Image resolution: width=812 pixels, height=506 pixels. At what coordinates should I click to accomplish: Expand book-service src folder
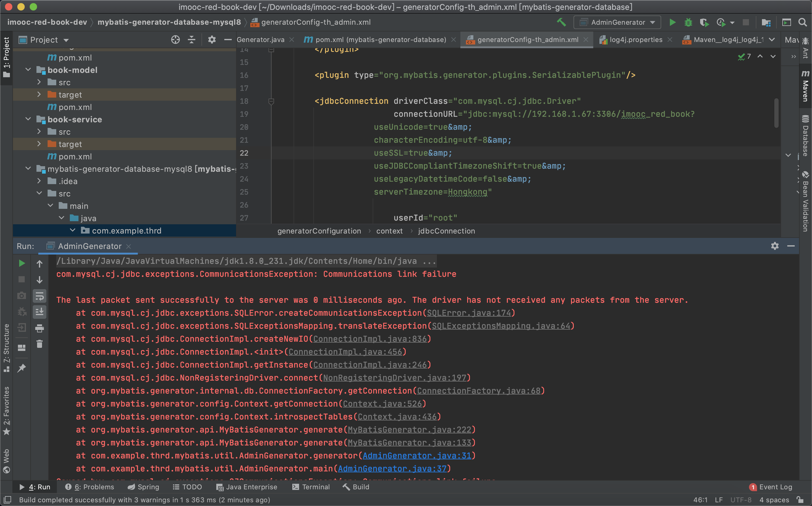39,132
